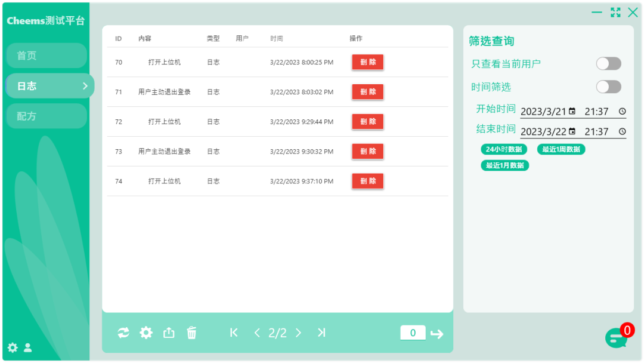The image size is (644, 363).
Task: Open the 配方 sidebar tab
Action: [47, 116]
